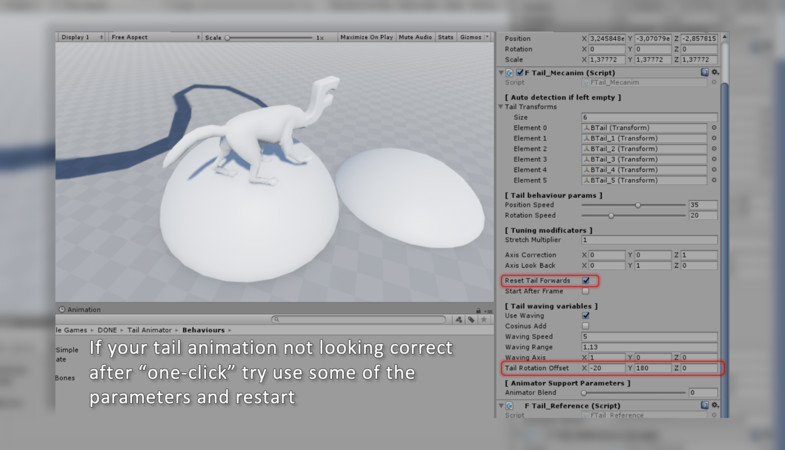
Task: Click the favorites star icon in Project
Action: (484, 319)
